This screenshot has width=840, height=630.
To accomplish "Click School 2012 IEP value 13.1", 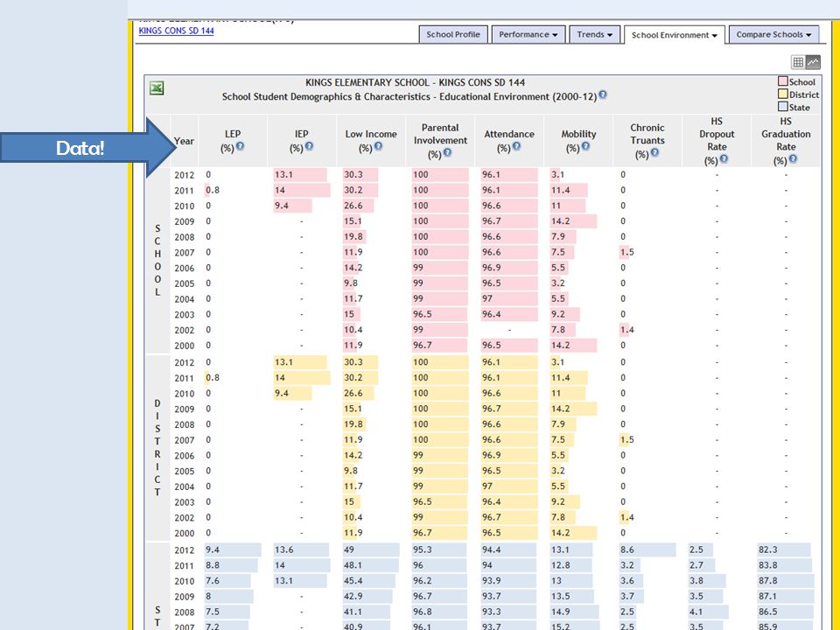I will [x=283, y=175].
